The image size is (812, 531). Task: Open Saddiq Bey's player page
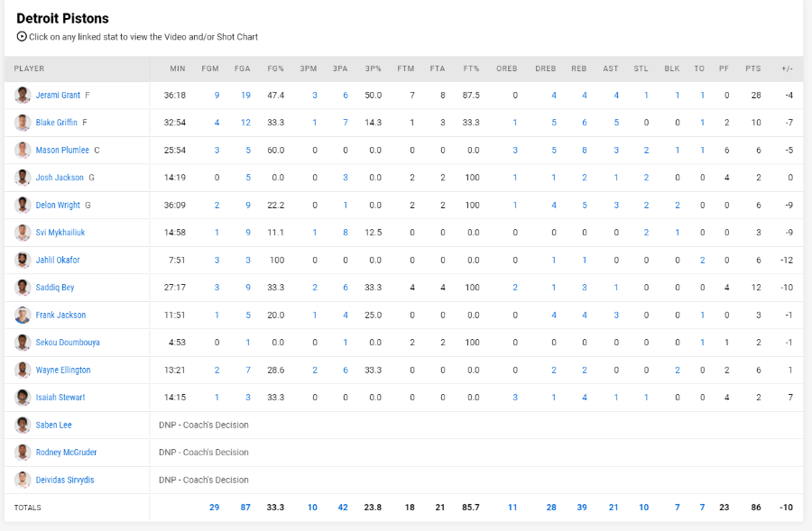(x=55, y=288)
